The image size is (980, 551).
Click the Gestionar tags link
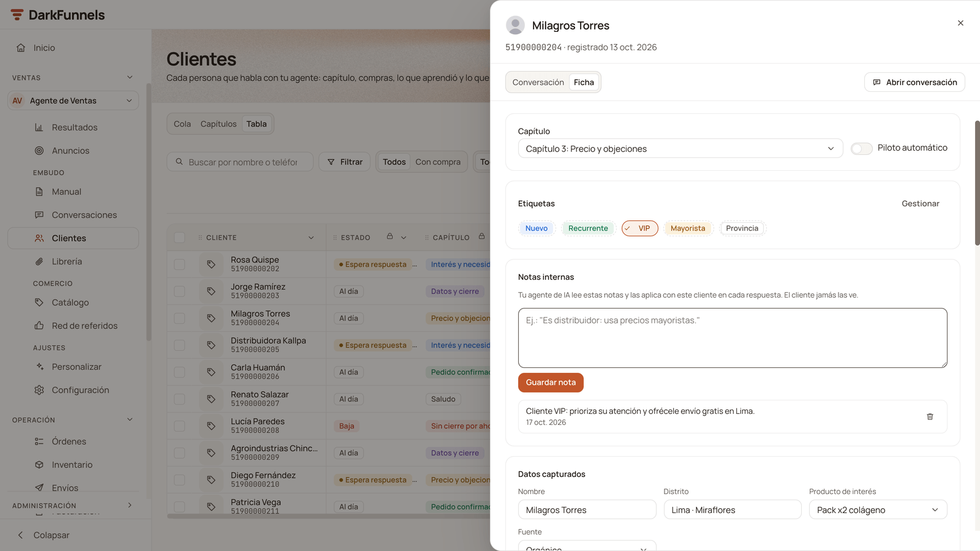click(920, 204)
